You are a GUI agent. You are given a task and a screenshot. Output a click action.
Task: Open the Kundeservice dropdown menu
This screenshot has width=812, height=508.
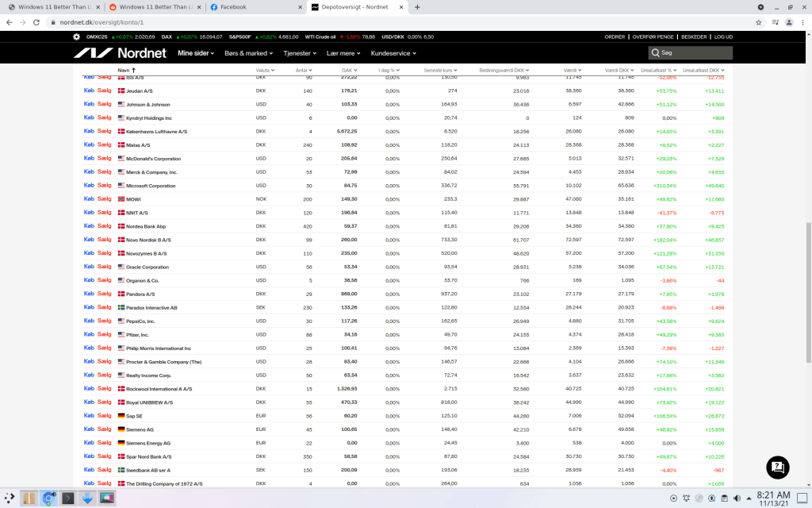[x=393, y=53]
